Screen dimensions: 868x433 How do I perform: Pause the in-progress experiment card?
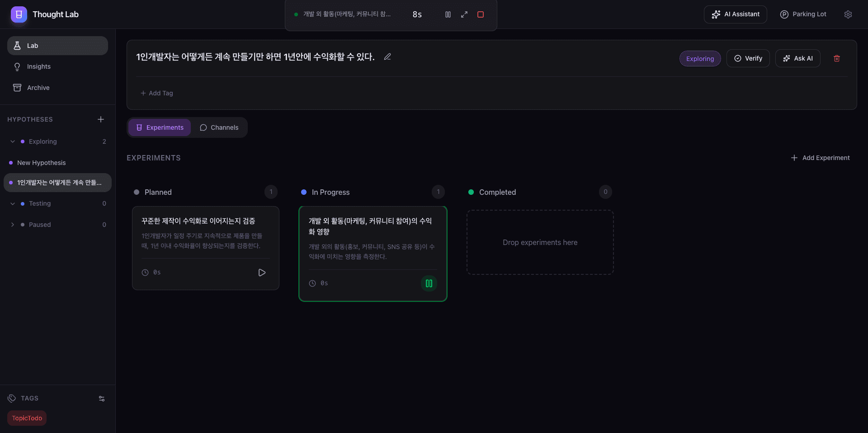(x=429, y=283)
